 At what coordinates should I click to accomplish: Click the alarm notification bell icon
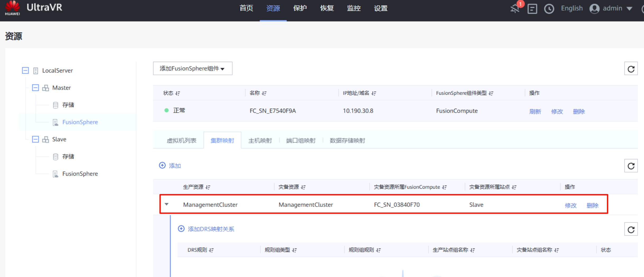click(x=515, y=8)
